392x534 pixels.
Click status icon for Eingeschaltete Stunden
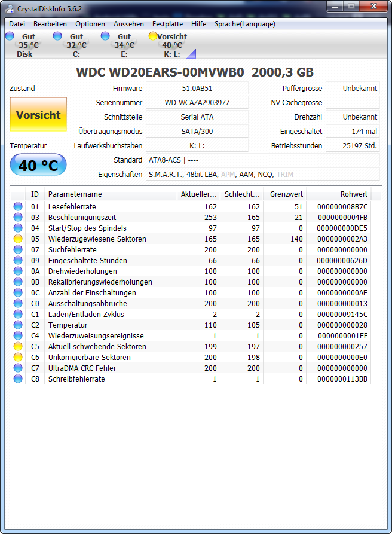pyautogui.click(x=18, y=260)
